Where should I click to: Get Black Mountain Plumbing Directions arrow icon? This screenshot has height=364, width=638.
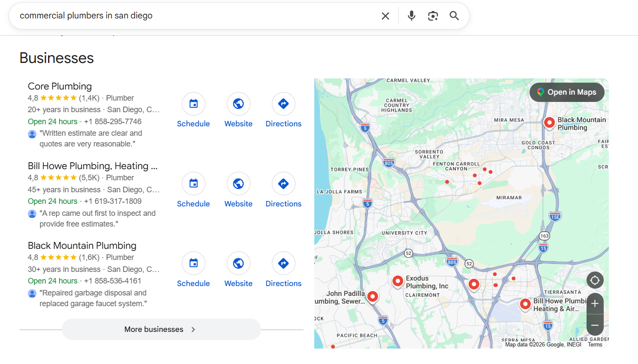click(283, 263)
